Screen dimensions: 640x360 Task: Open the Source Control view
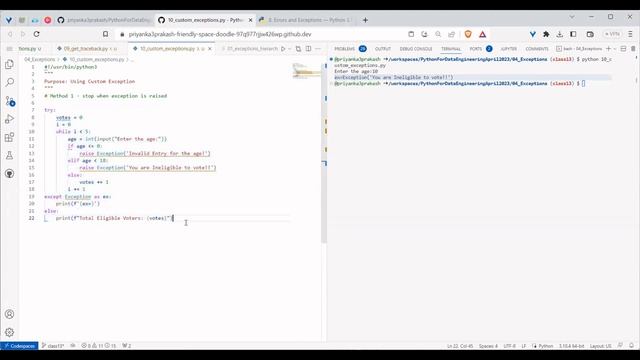(9, 101)
